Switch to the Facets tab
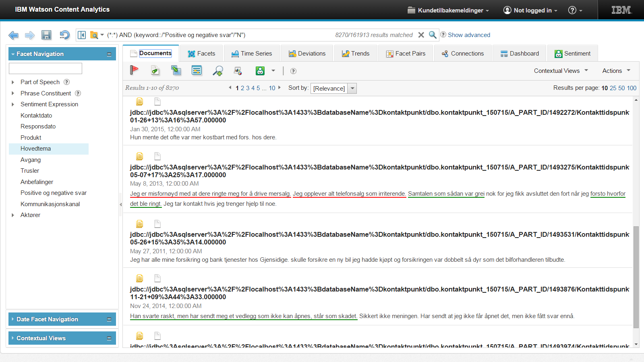644x362 pixels. click(x=201, y=54)
